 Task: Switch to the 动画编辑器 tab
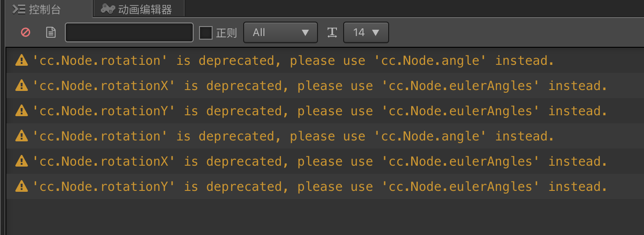tap(145, 9)
